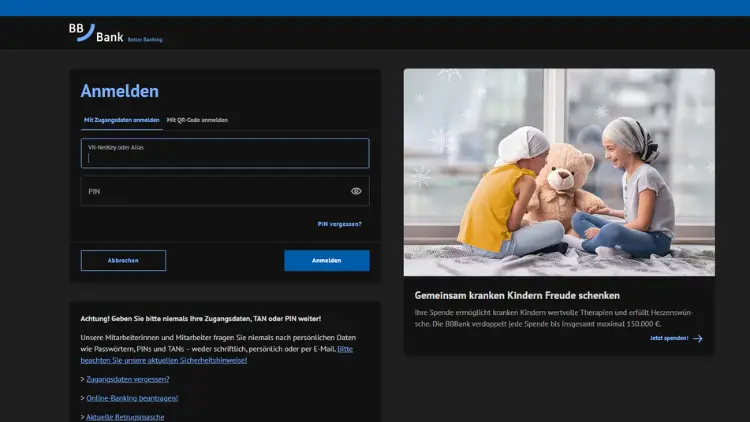Screen dimensions: 750x422
Task: Open Aktuelle Betrugsmasche link
Action: (125, 417)
